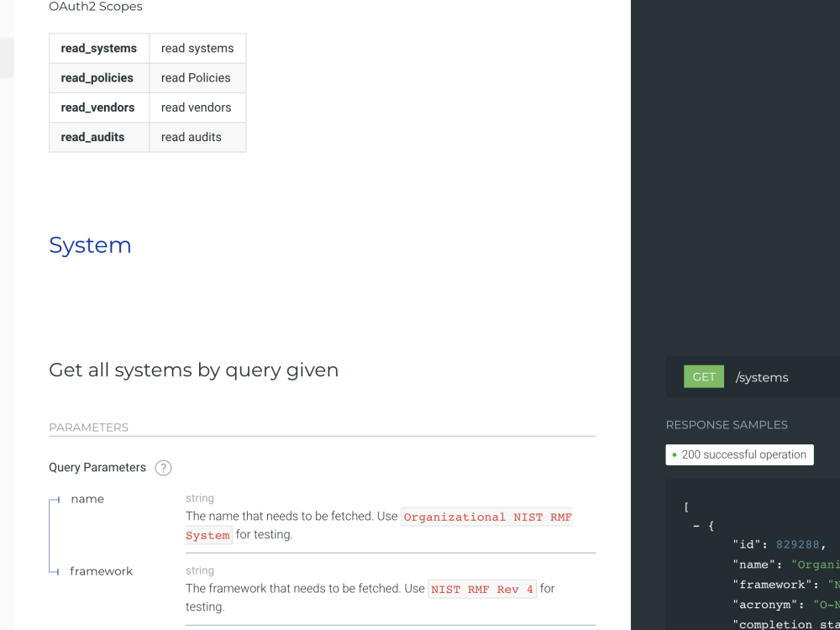Select the NIST RMF Rev 4 code snippet
The image size is (840, 630).
[x=481, y=589]
